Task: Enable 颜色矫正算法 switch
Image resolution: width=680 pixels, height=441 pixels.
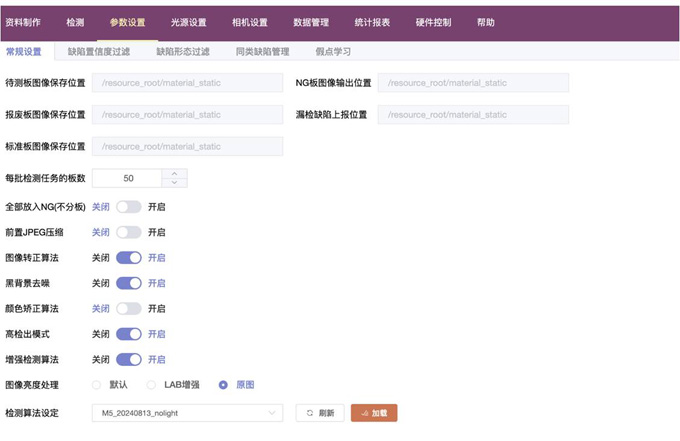Action: coord(129,309)
